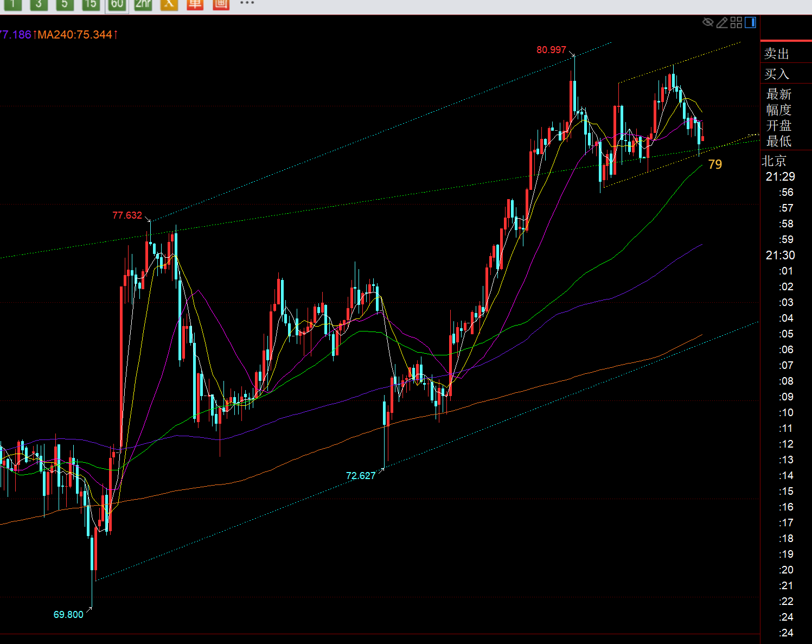Click the 卖出 sell row
812x644 pixels.
[x=777, y=54]
